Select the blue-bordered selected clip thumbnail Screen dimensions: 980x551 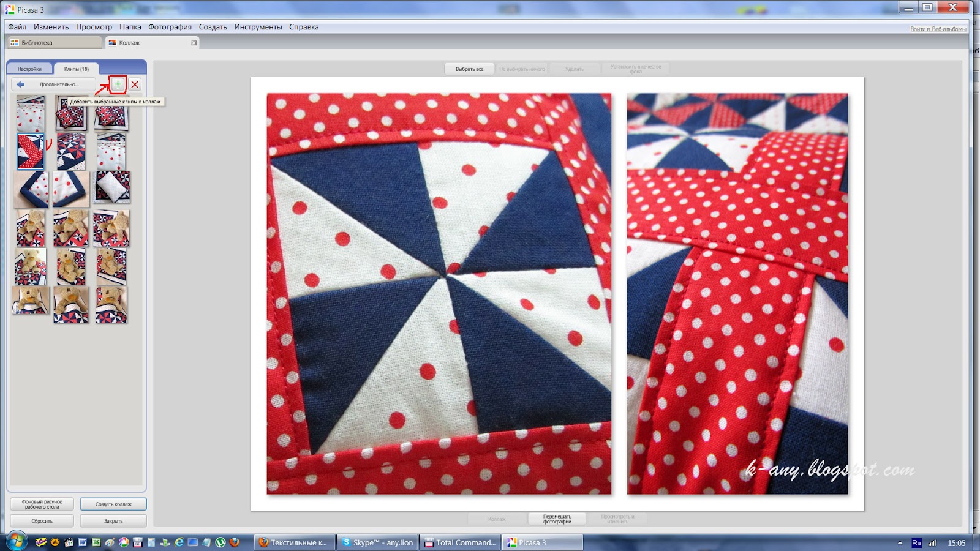point(31,151)
